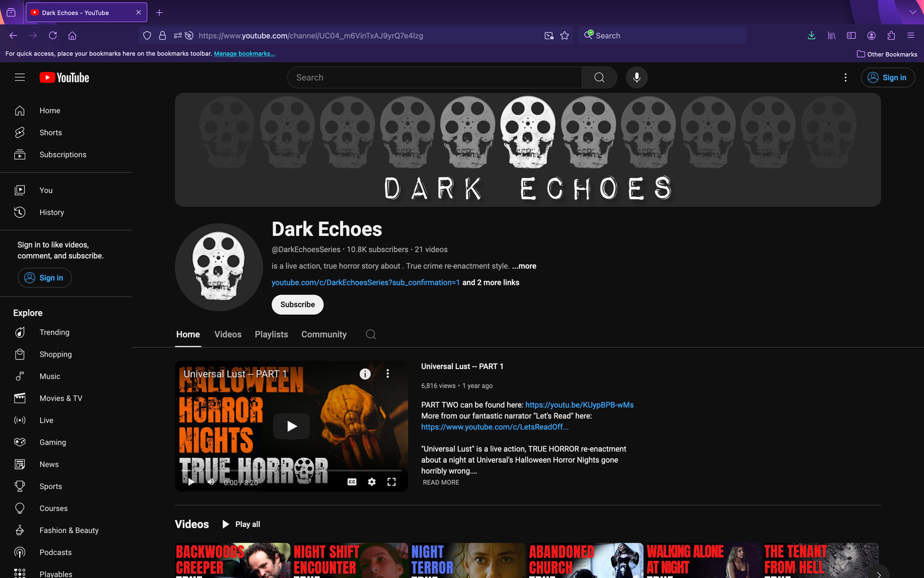Reload the page with browser refresh button
The width and height of the screenshot is (924, 578).
pos(53,36)
